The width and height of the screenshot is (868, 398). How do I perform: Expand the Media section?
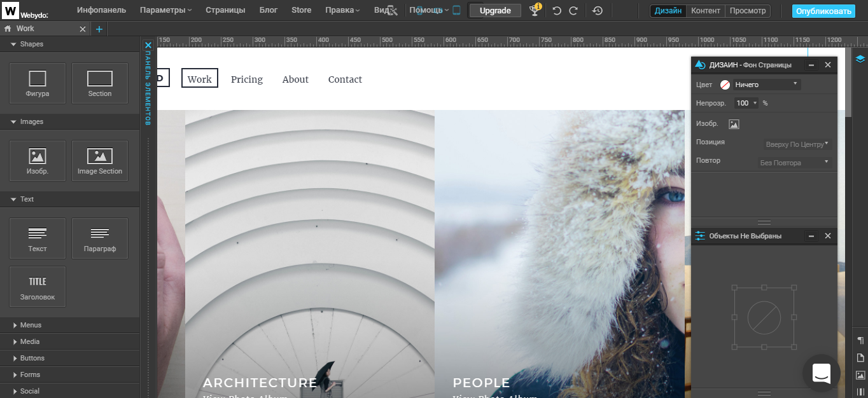pos(70,341)
